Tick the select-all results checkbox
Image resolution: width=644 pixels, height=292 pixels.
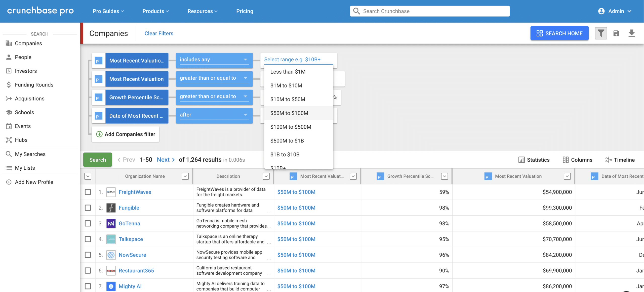tap(88, 176)
